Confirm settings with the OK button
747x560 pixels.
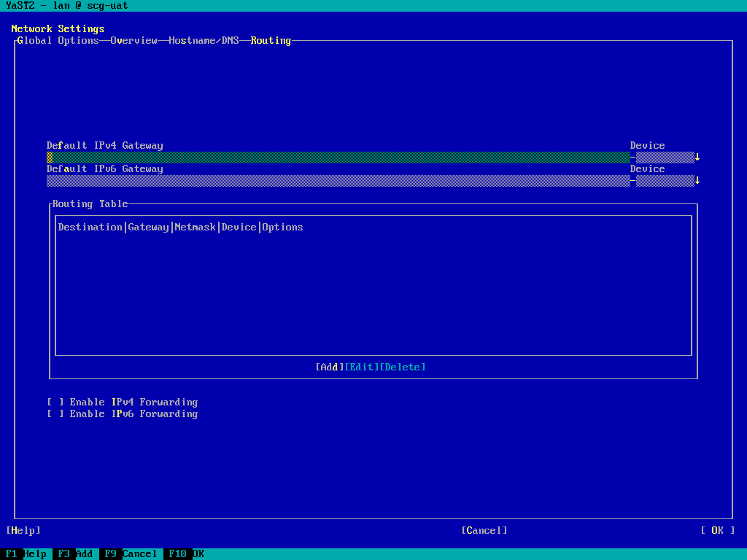point(718,531)
